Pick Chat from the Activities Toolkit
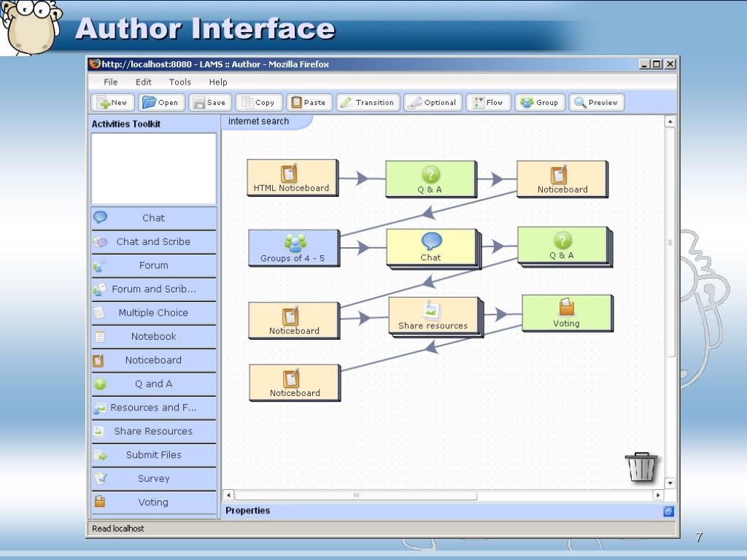This screenshot has width=747, height=560. [x=153, y=218]
